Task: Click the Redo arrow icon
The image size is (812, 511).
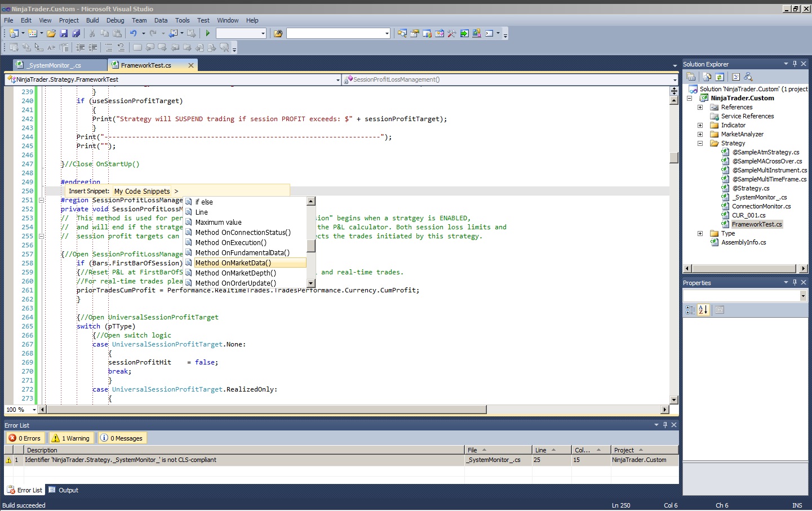Action: point(153,34)
